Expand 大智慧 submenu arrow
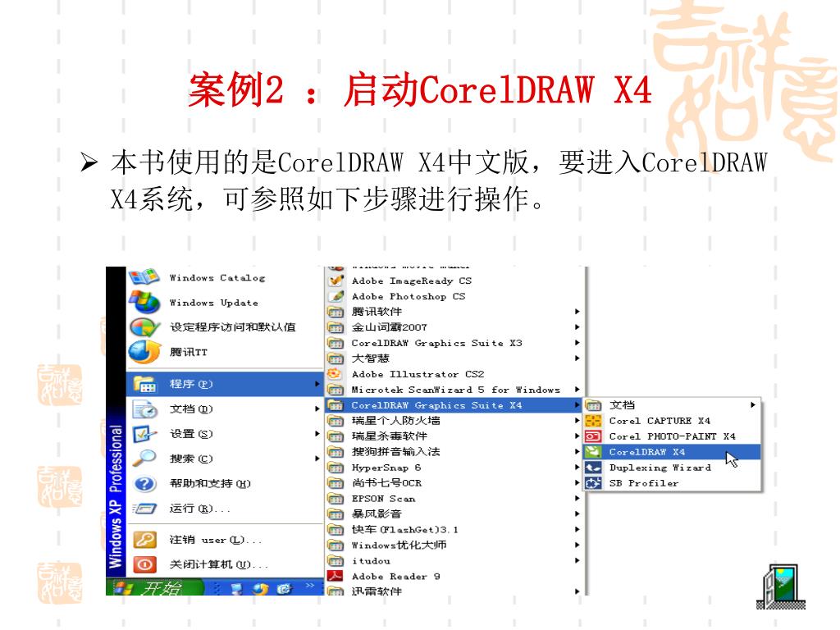Viewport: 840px width, 630px height. [x=577, y=358]
